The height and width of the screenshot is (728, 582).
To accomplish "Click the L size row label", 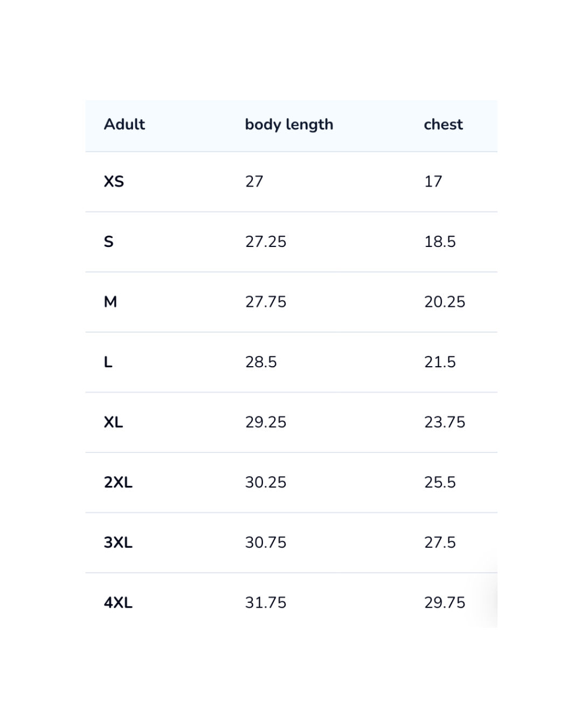I will point(108,362).
